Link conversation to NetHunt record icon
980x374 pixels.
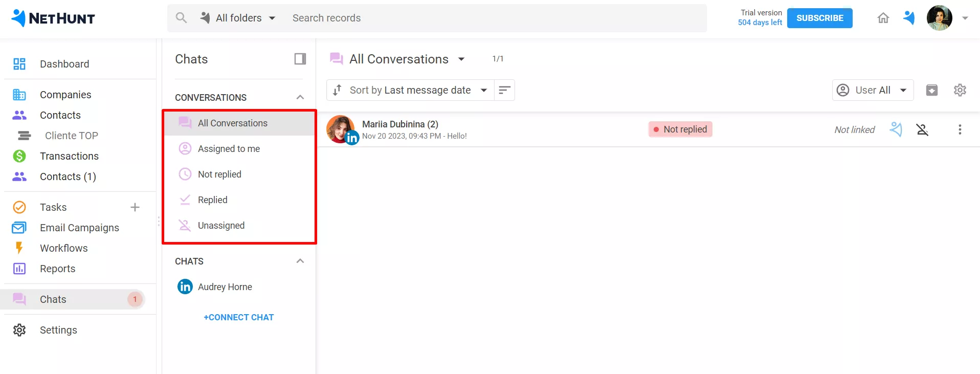[896, 129]
